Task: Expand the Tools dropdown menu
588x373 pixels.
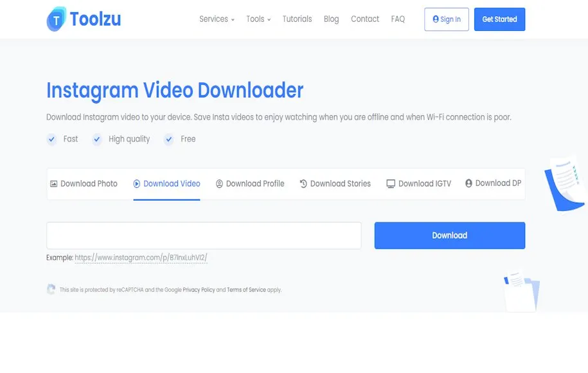Action: tap(258, 19)
